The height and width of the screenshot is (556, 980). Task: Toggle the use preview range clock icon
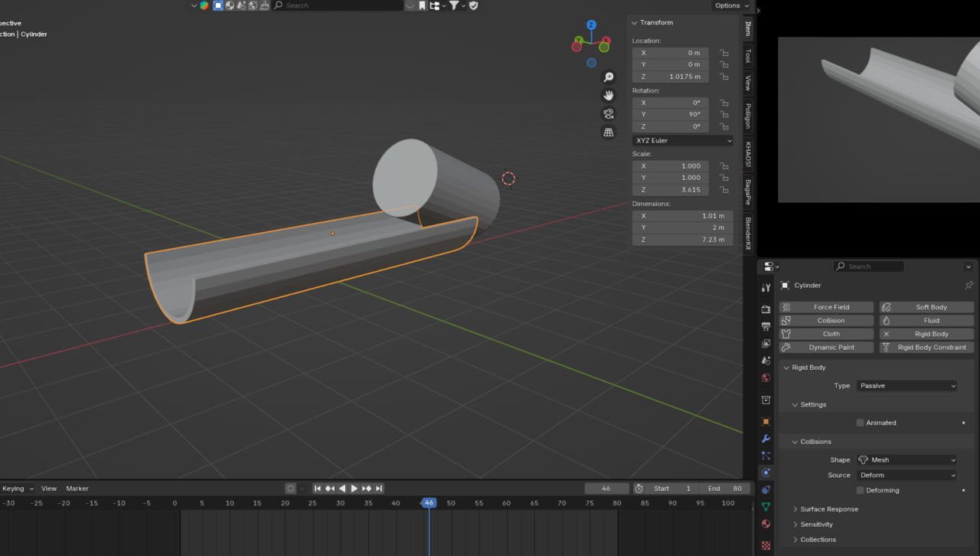(x=639, y=489)
